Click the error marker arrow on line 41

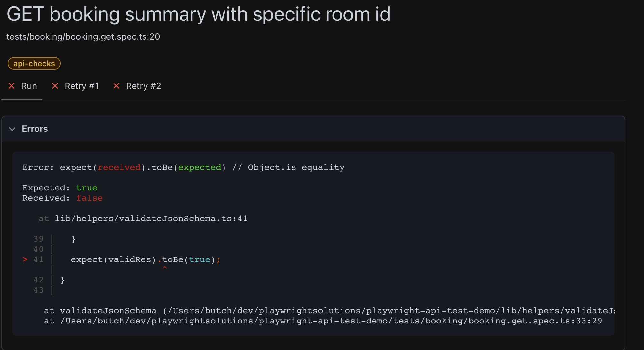click(x=25, y=259)
